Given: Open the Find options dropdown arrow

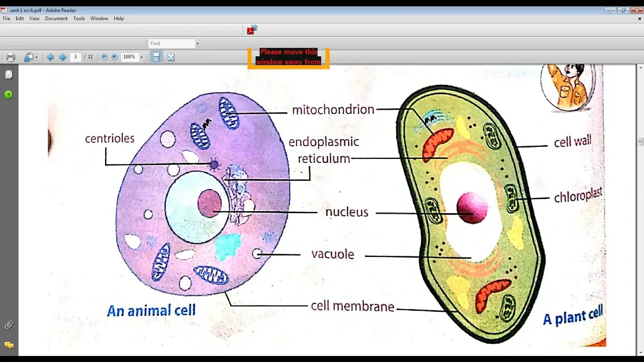Looking at the screenshot, I should coord(197,43).
